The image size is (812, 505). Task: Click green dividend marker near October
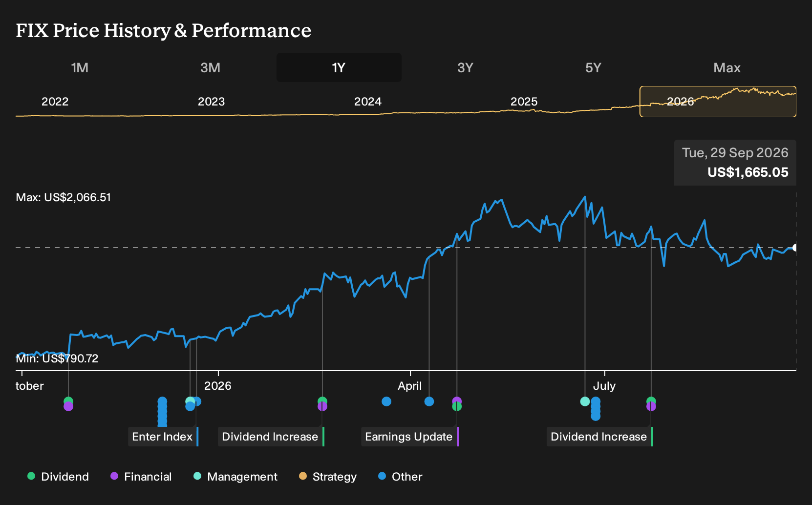pyautogui.click(x=68, y=400)
